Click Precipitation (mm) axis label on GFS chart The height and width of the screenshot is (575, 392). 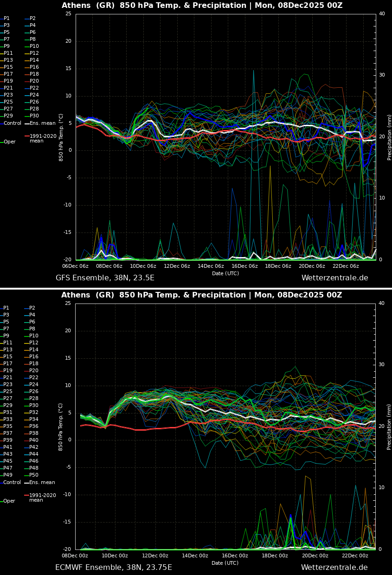(x=390, y=137)
